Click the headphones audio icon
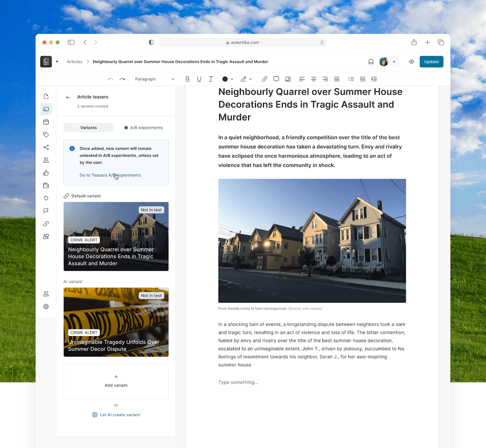 point(371,62)
